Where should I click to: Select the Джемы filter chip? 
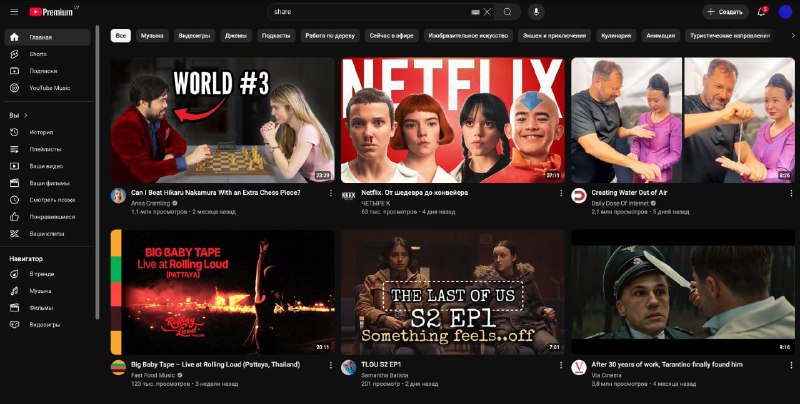236,36
